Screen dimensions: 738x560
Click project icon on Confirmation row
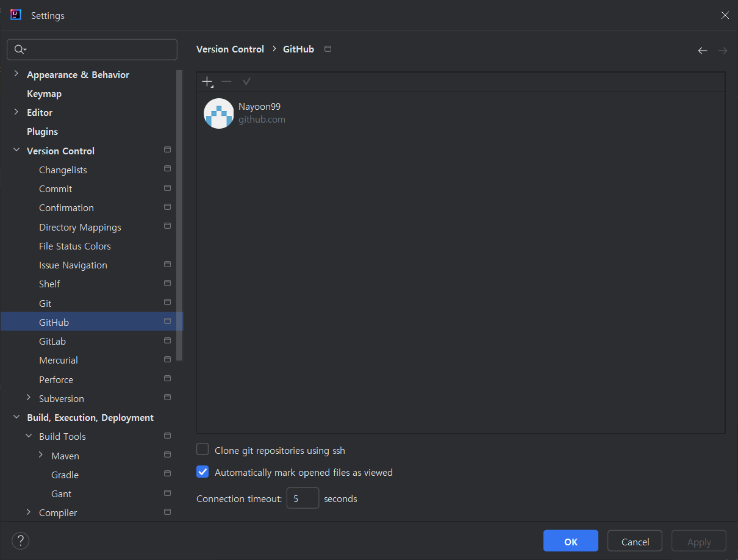tap(167, 207)
